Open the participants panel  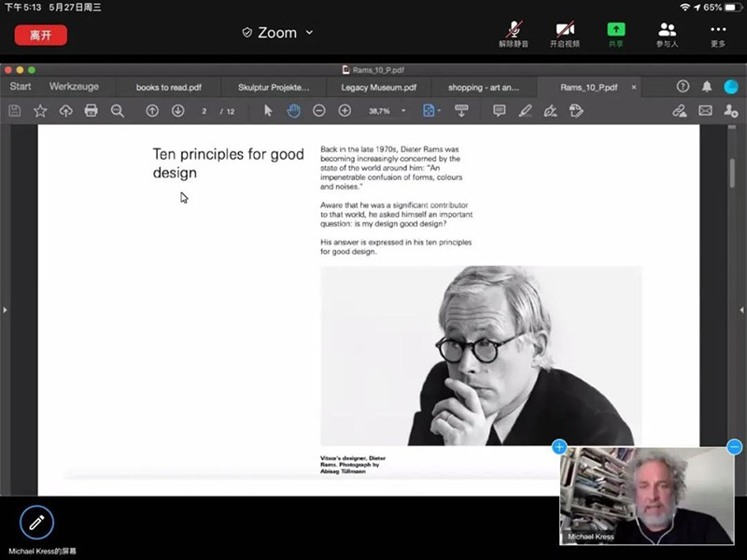click(x=667, y=33)
